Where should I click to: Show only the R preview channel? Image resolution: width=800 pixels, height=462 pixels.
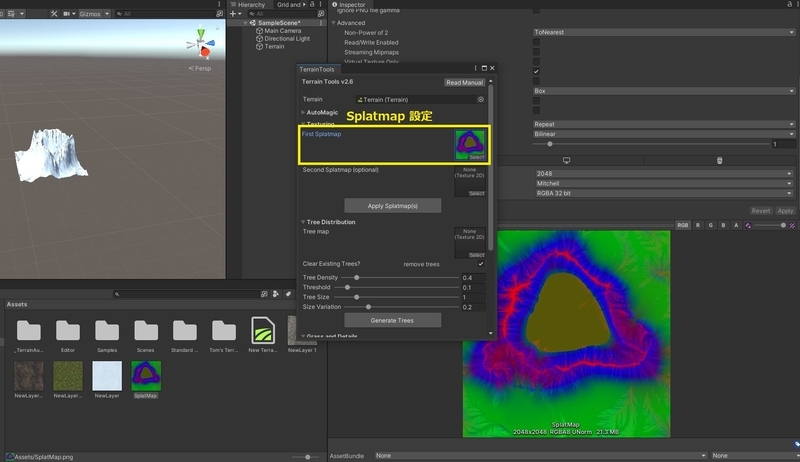(x=698, y=225)
